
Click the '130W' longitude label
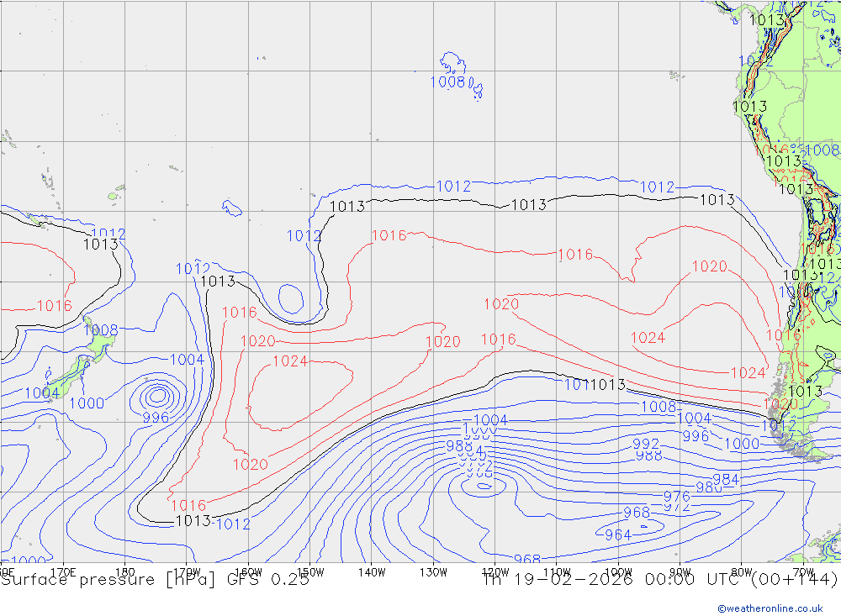pos(433,572)
